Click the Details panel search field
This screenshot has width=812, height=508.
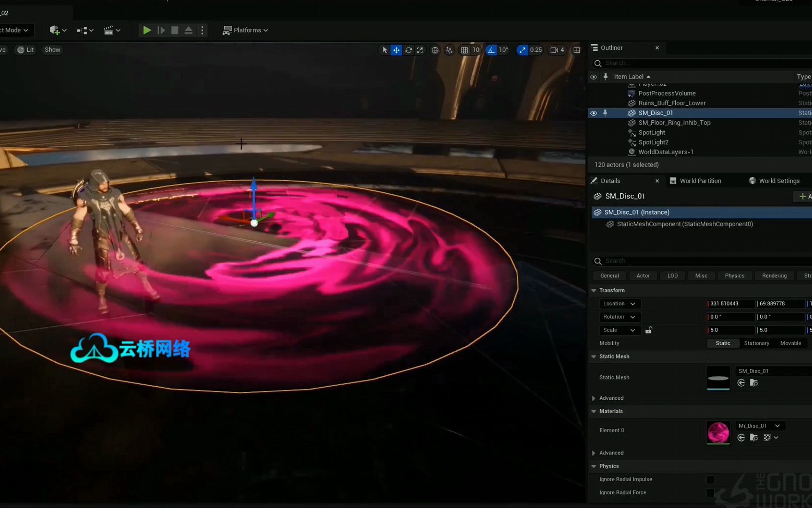(703, 261)
